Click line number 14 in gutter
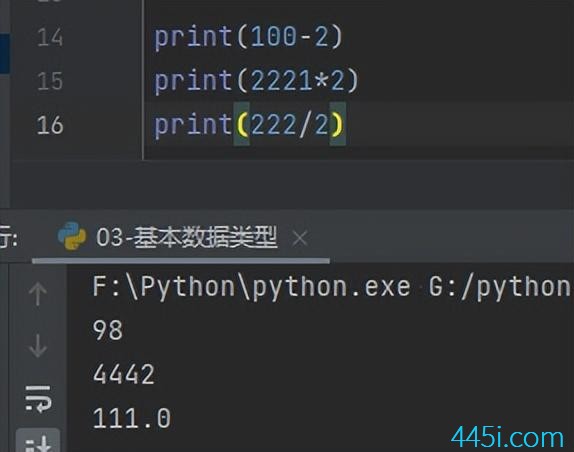The width and height of the screenshot is (574, 452). (50, 37)
